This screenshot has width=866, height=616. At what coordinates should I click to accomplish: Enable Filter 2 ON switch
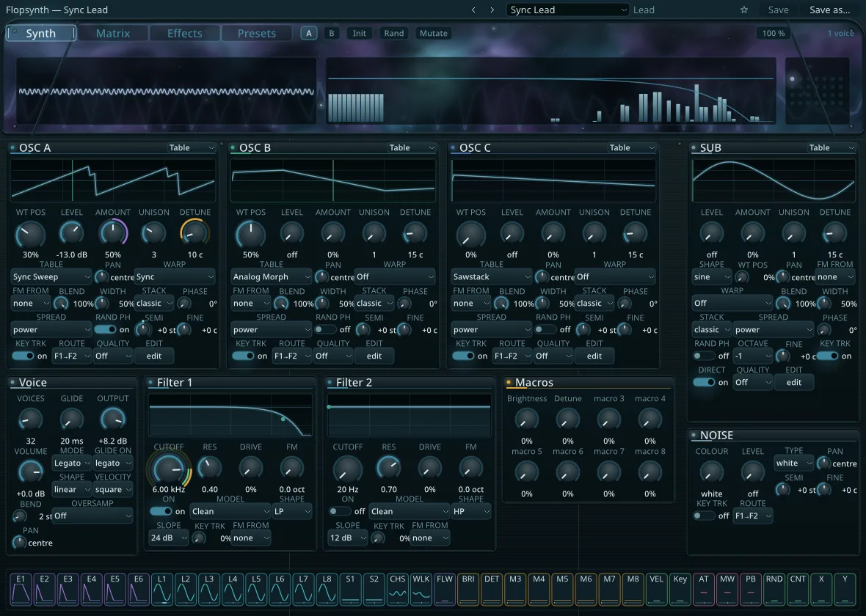pos(340,511)
